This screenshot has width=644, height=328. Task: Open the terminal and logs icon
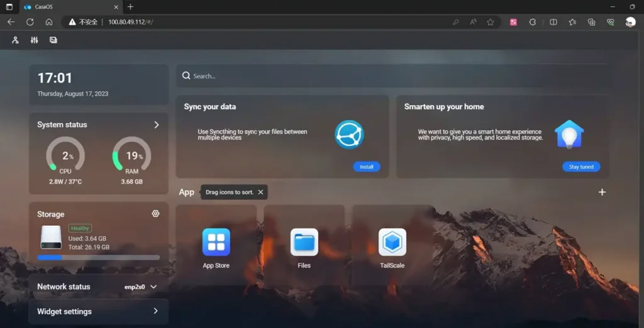53,40
